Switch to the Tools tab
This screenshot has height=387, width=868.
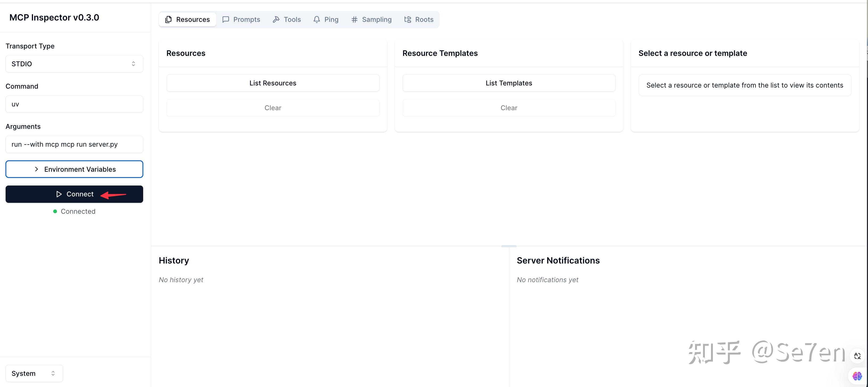(x=287, y=19)
